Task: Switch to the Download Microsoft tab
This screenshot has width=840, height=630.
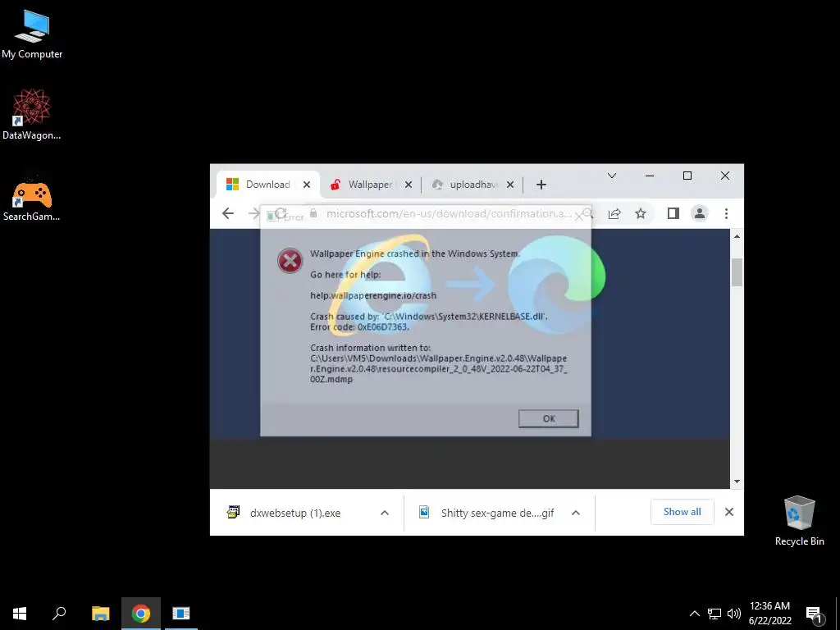Action: pos(268,185)
